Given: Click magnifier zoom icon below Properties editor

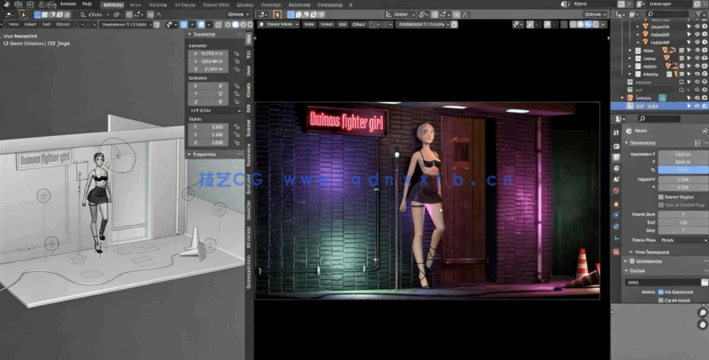Looking at the screenshot, I should pyautogui.click(x=702, y=313).
